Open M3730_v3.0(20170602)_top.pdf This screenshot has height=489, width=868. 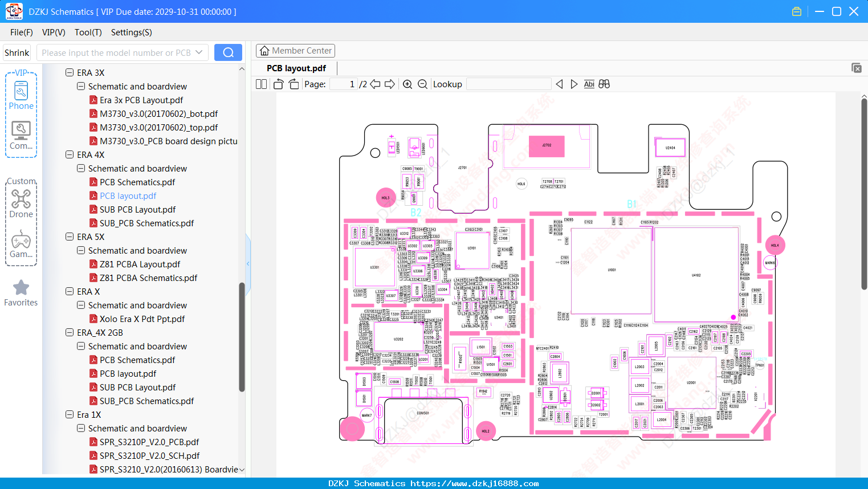click(158, 127)
